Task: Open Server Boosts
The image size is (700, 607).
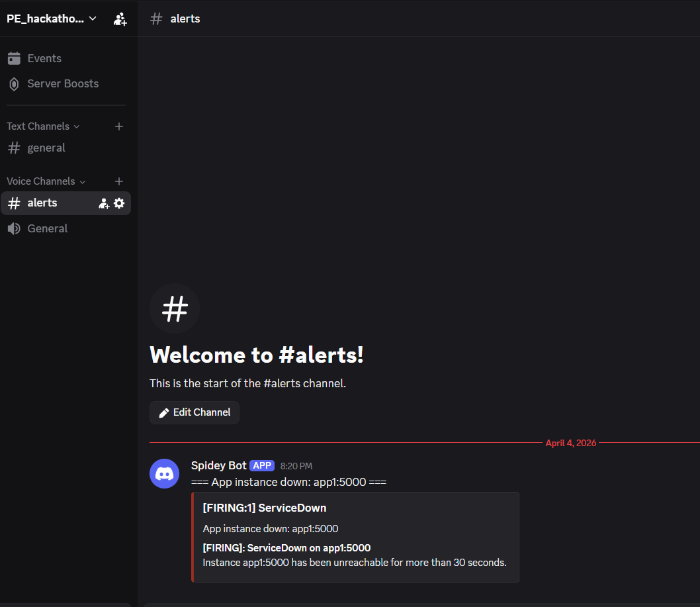Action: [66, 83]
